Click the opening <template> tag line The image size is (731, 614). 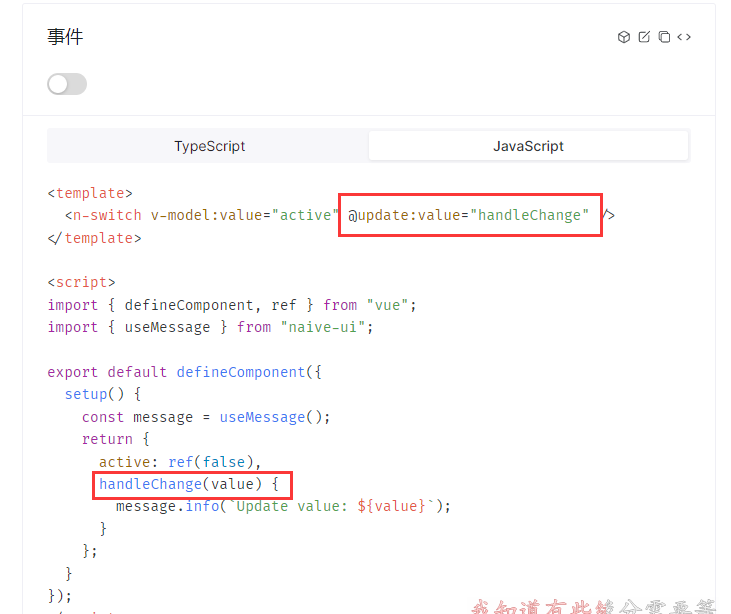point(90,193)
